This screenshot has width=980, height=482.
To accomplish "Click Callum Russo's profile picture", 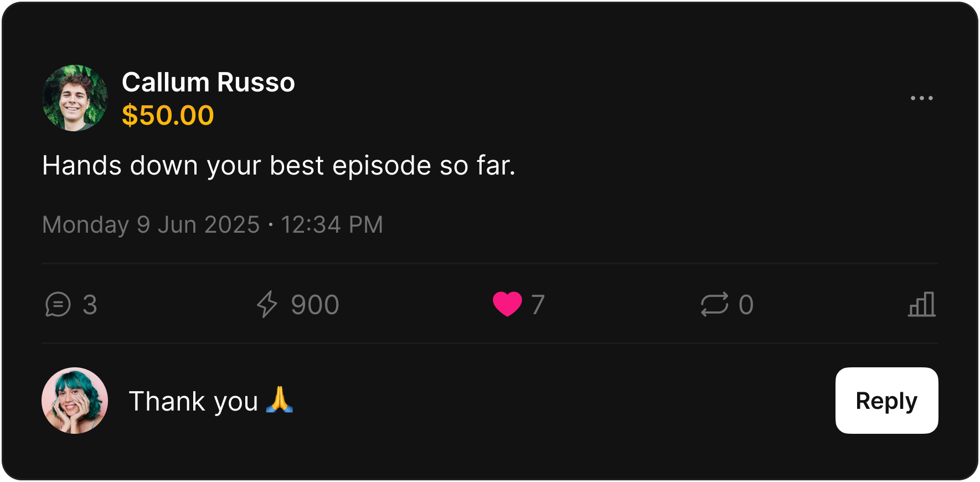I will [x=75, y=98].
